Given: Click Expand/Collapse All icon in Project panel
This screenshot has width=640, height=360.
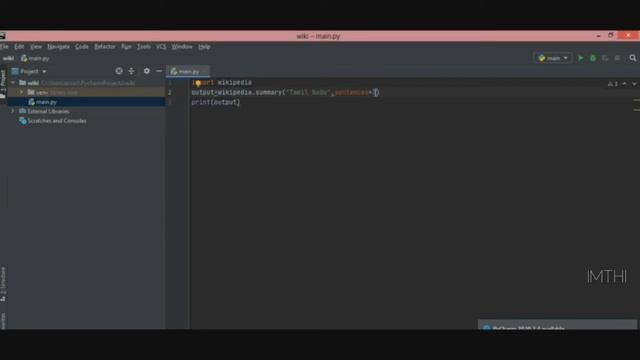Looking at the screenshot, I should pos(131,71).
